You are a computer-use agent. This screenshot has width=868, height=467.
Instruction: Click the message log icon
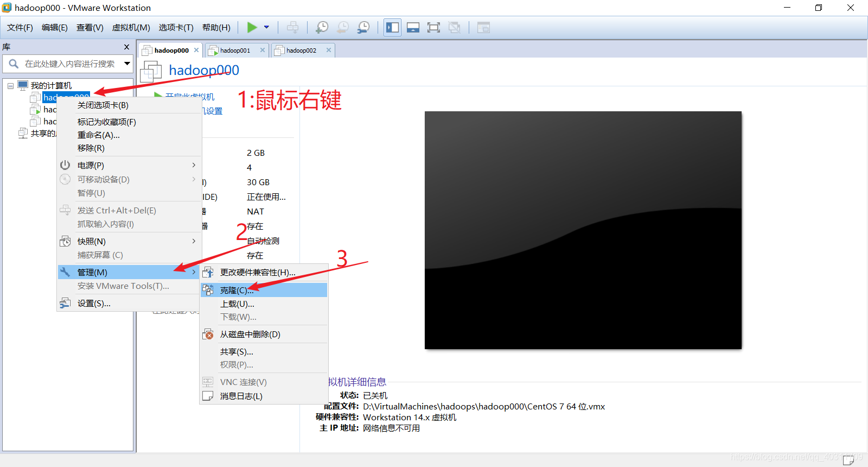208,396
